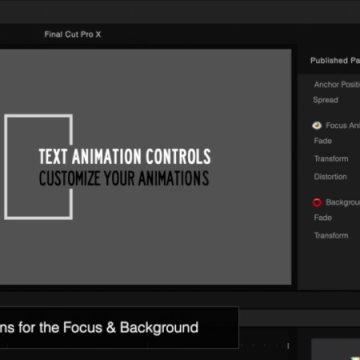Click the white bracket frame graphic in viewer

click(38, 167)
